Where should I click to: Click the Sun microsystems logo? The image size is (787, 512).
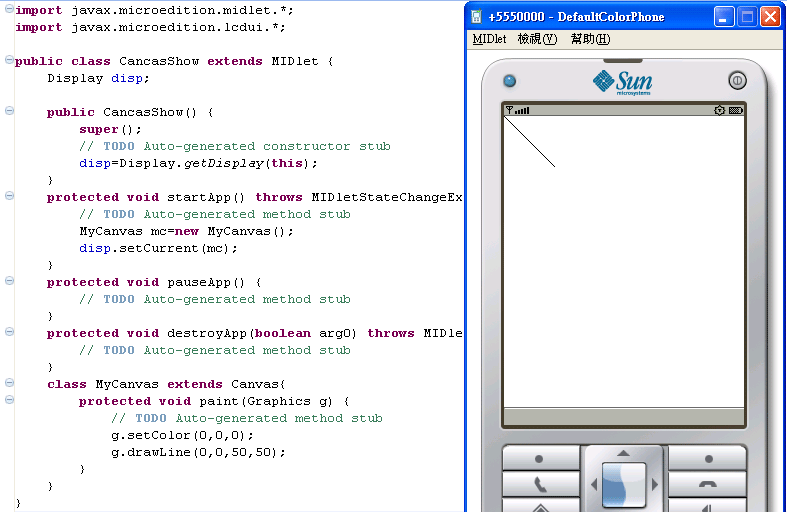622,83
